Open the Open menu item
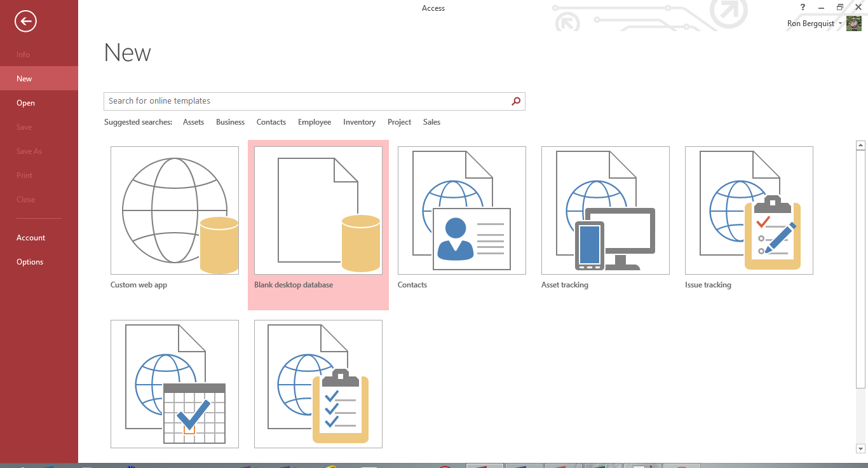The width and height of the screenshot is (868, 468). coord(25,103)
